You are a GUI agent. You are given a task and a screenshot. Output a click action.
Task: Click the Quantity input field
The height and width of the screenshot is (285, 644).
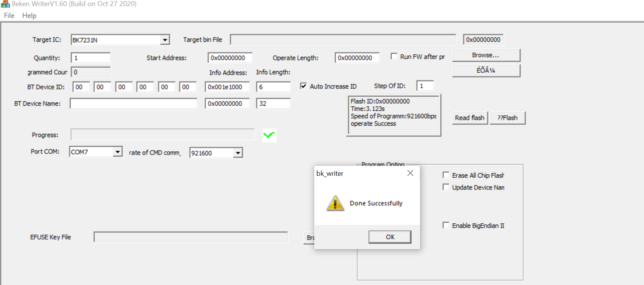click(x=90, y=58)
